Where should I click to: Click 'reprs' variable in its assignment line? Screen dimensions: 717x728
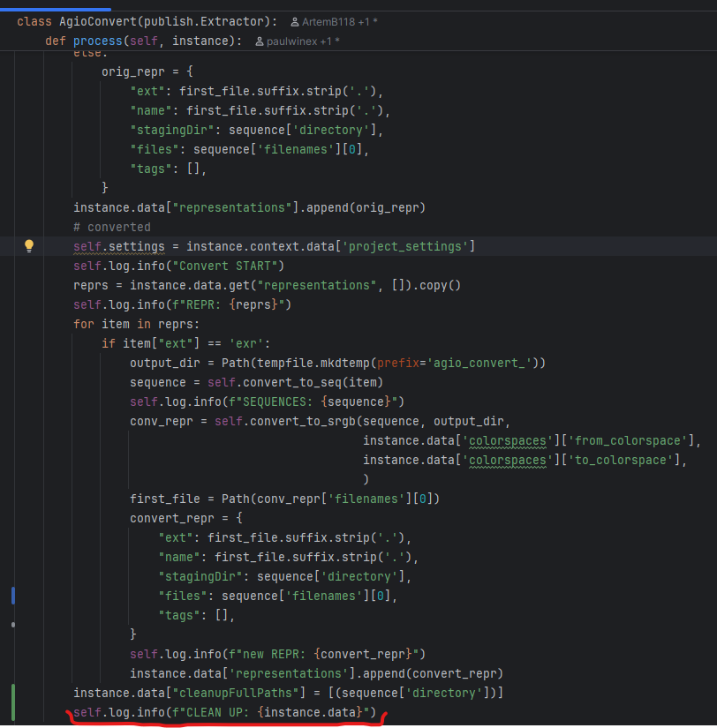[x=91, y=286]
